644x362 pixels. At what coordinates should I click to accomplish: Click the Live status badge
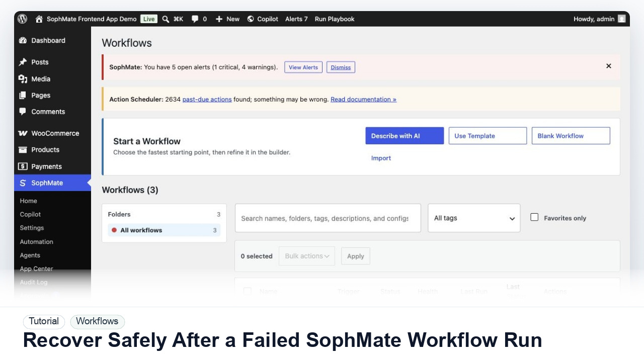149,19
